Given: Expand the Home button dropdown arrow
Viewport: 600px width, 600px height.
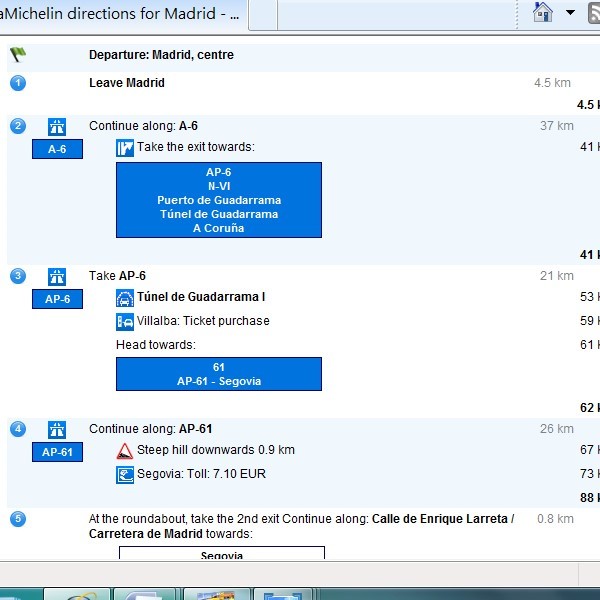Looking at the screenshot, I should tap(570, 12).
